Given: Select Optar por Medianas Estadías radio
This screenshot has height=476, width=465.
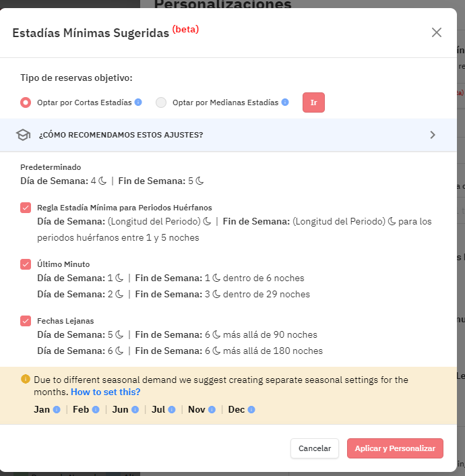Looking at the screenshot, I should pyautogui.click(x=160, y=102).
